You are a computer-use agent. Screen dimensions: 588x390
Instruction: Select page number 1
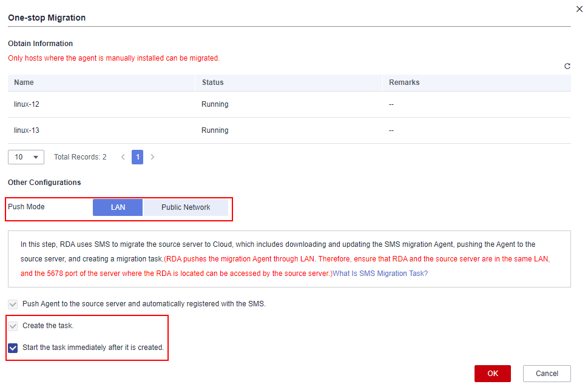tap(138, 157)
